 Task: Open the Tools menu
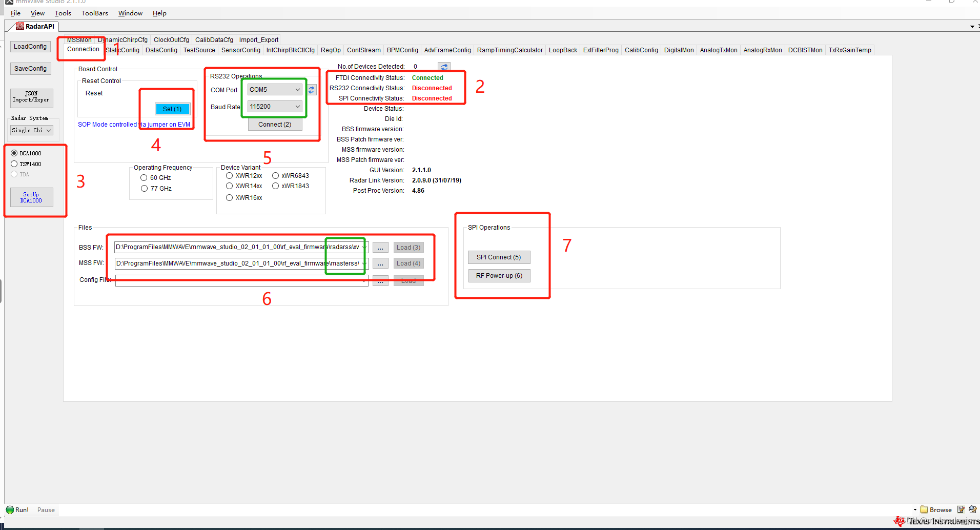coord(63,13)
